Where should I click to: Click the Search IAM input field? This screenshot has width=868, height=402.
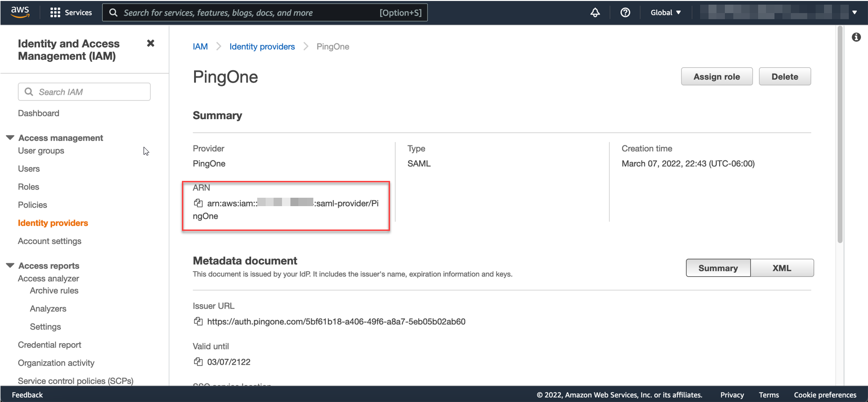coord(84,92)
